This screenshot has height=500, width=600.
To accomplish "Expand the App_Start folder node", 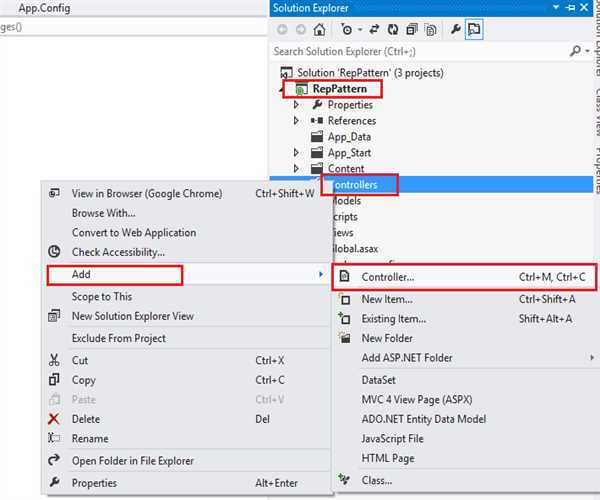I will click(x=296, y=153).
